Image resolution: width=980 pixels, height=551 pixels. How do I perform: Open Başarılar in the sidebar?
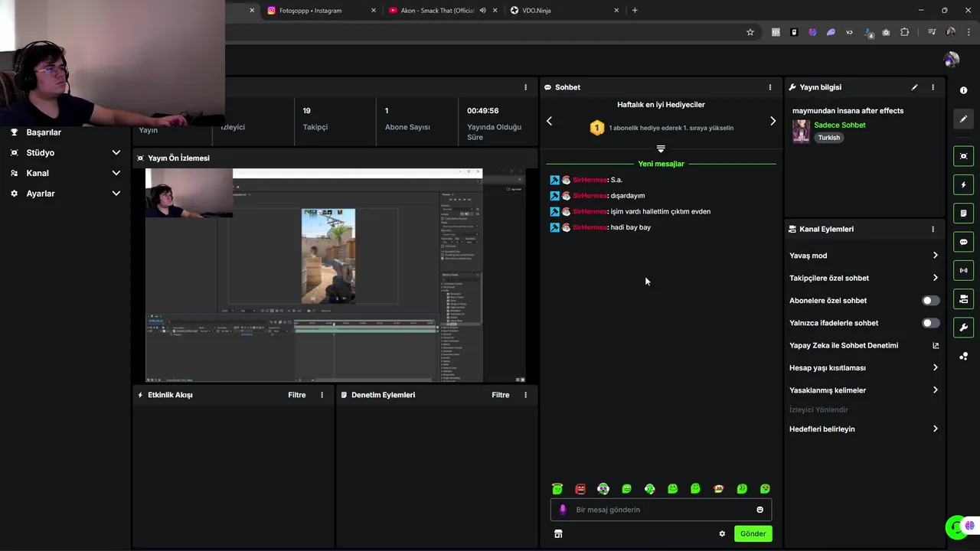coord(44,132)
